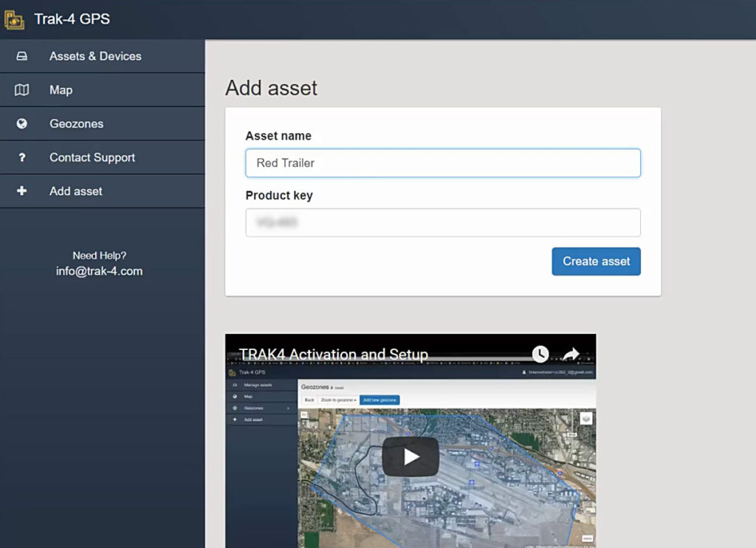Open the TRAK4 Activation and Setup video title
Screen dimensions: 756x548
tap(334, 355)
